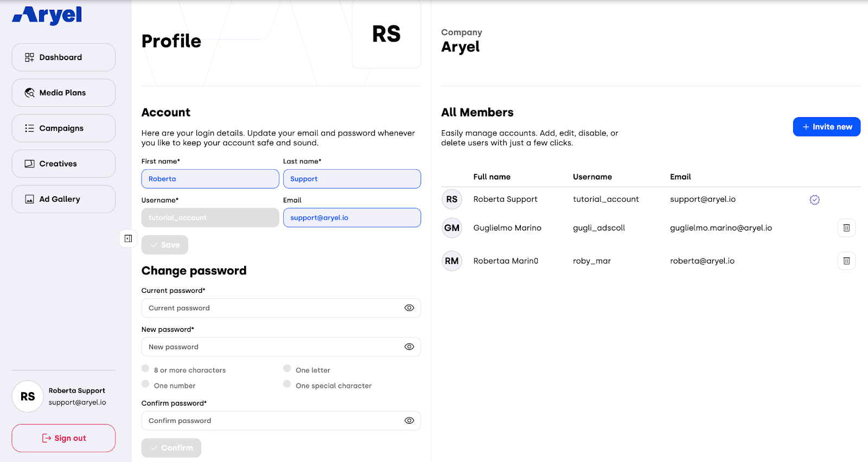Click Roberta Support name in sidebar footer

point(77,390)
